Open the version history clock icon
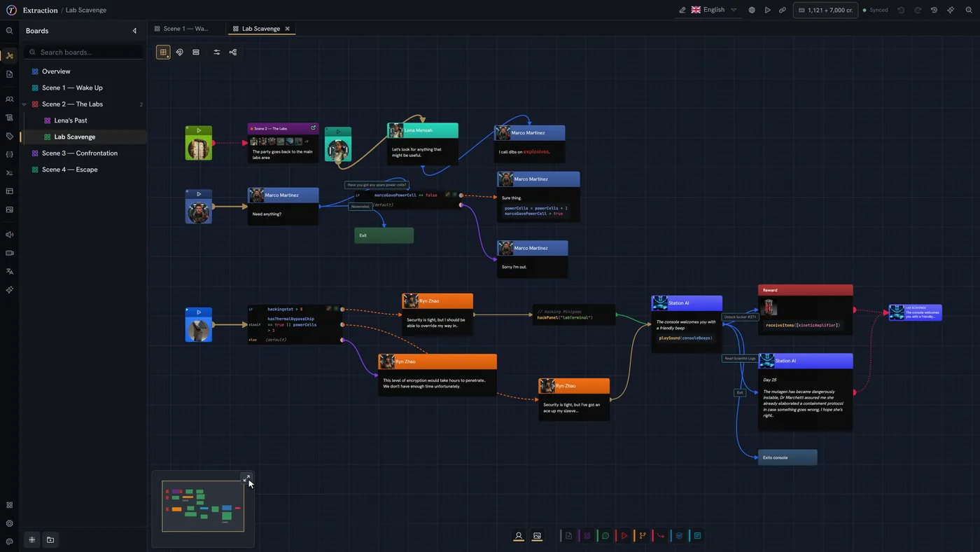Viewport: 980px width, 552px height. 934,11
